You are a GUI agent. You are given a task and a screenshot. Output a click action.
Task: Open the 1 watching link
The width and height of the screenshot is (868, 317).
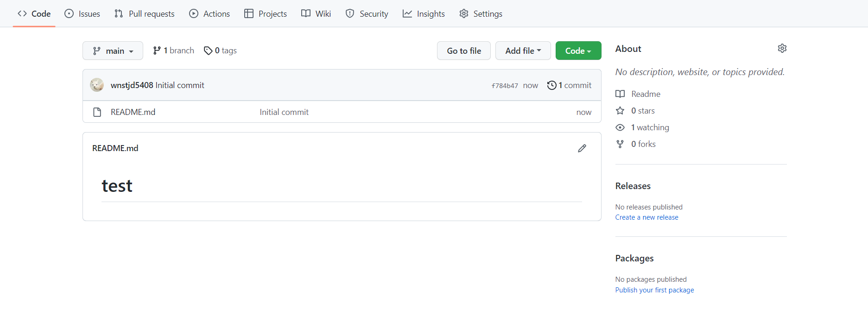click(x=642, y=127)
